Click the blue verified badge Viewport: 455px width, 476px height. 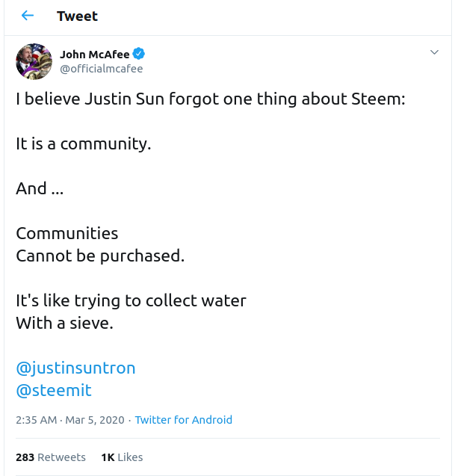(x=139, y=54)
